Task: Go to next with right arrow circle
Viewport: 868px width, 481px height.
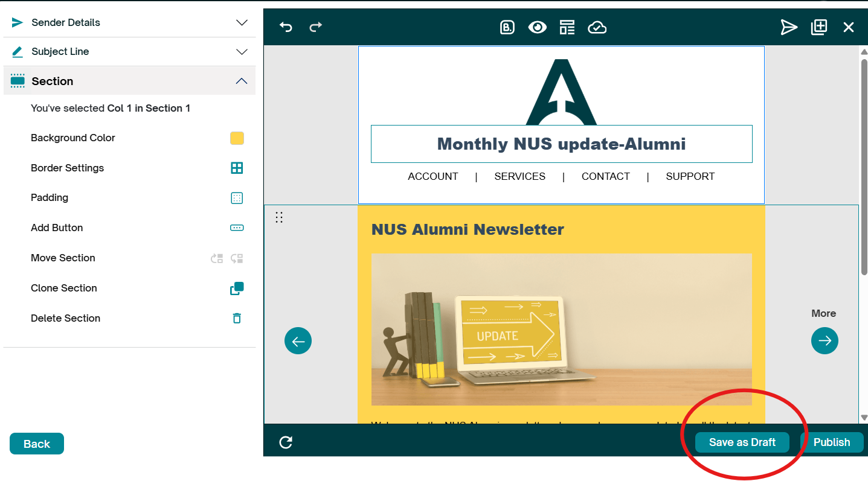Action: (x=825, y=341)
